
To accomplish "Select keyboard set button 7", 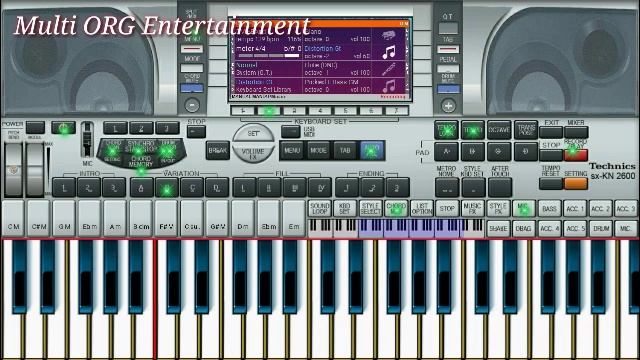I will (x=396, y=111).
